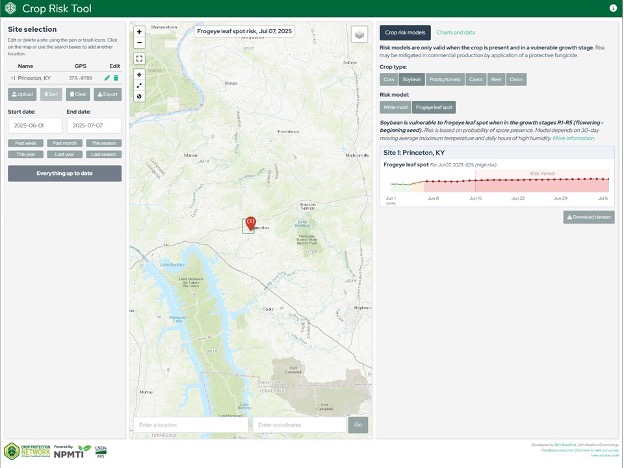Switch to Charts and data tab
Screen dimensions: 624x468
456,32
